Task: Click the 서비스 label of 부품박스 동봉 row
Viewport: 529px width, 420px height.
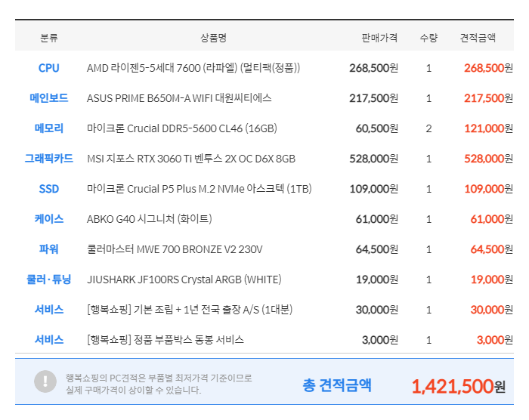Action: [49, 340]
